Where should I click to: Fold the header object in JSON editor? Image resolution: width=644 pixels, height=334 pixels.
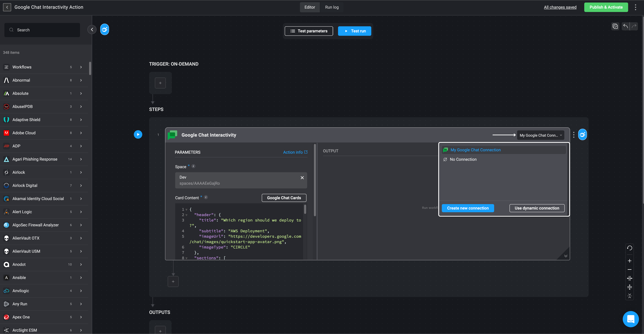point(186,215)
